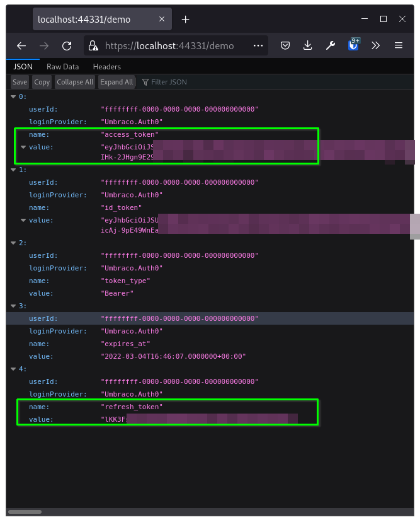Collapse the id_token value row
Image resolution: width=420 pixels, height=522 pixels.
click(x=24, y=221)
